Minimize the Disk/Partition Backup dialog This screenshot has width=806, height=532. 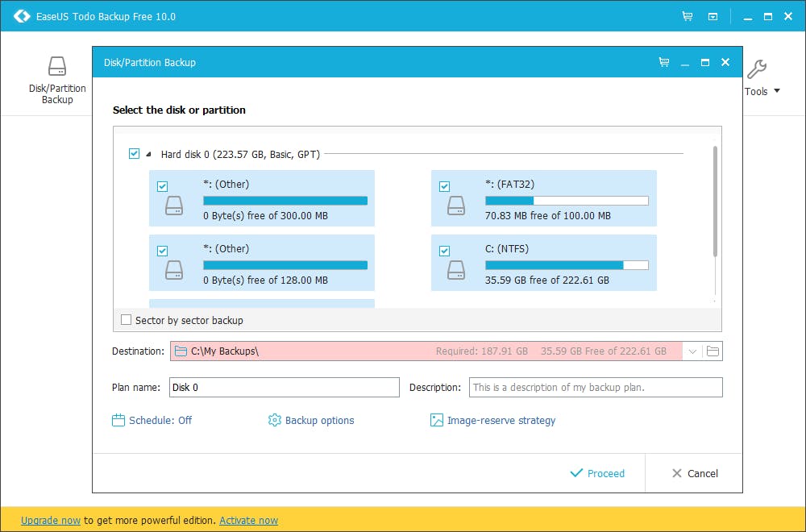pos(684,63)
